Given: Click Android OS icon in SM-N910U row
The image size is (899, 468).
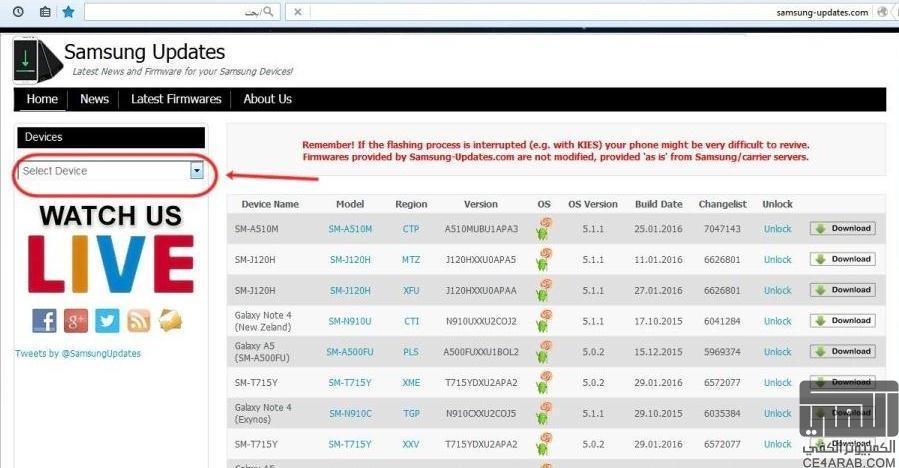Looking at the screenshot, I should 543,321.
